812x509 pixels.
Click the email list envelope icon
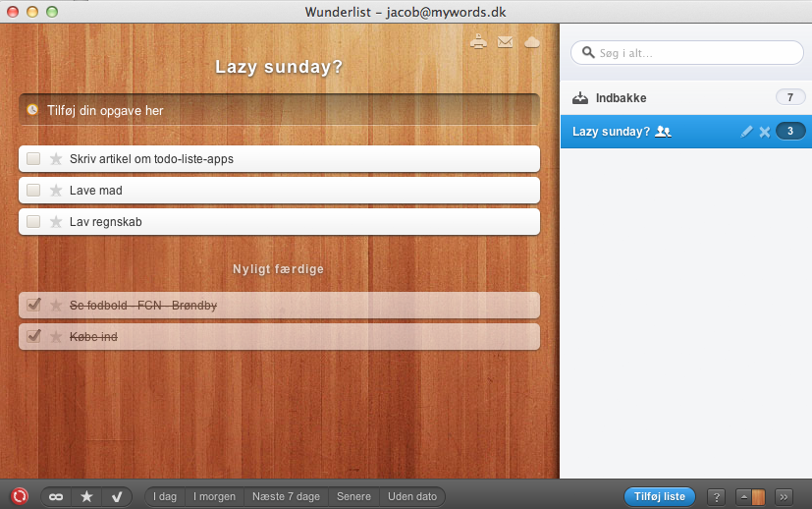pyautogui.click(x=505, y=42)
